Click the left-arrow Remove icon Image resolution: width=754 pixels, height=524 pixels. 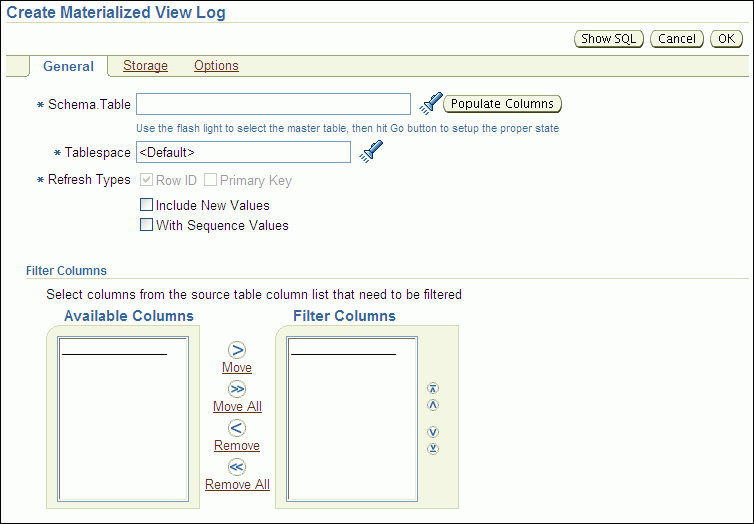click(237, 428)
